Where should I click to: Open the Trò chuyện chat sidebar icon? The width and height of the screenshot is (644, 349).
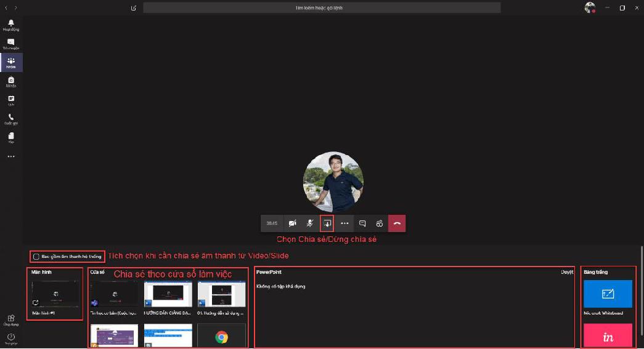(x=11, y=43)
